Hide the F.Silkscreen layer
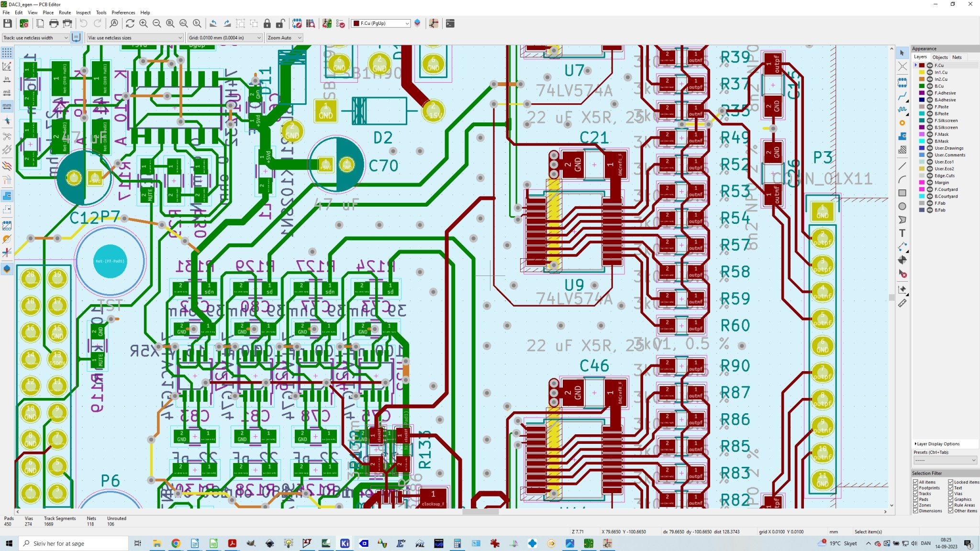The image size is (980, 551). click(x=930, y=121)
